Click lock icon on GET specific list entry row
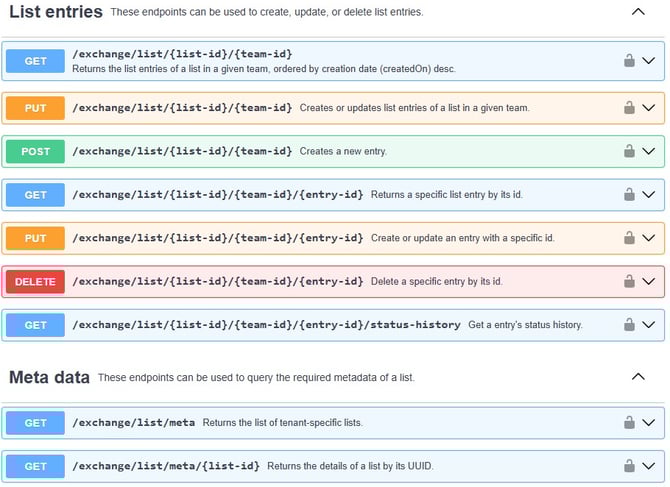Viewport: 670px width, 487px height. 629,194
